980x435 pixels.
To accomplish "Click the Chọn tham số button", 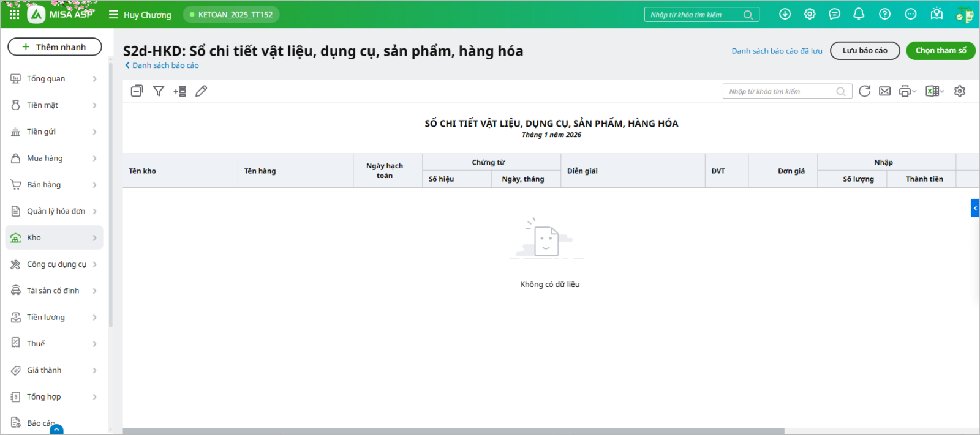I will click(940, 51).
